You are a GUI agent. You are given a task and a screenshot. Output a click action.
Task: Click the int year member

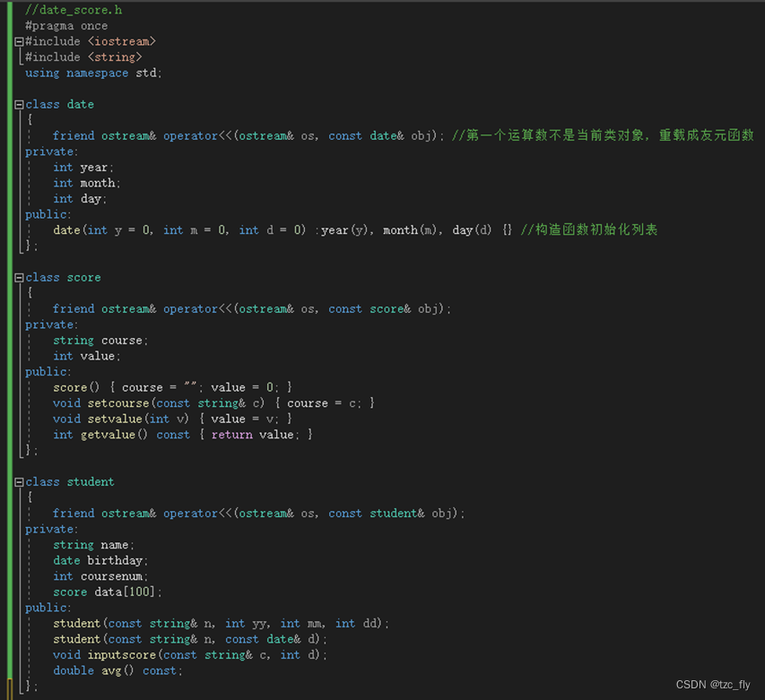point(83,168)
